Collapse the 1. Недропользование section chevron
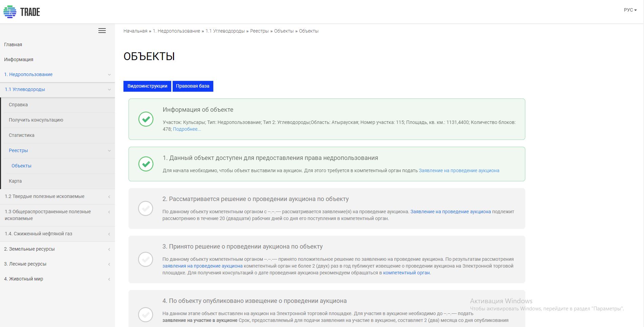Screen dimensions: 644x327 (x=109, y=75)
